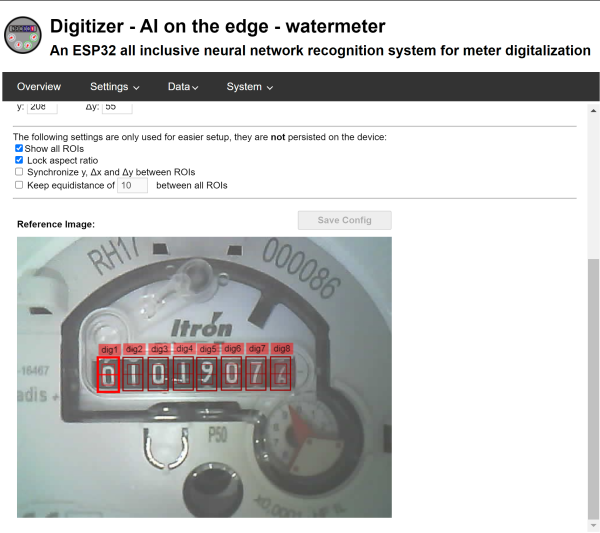This screenshot has width=600, height=533.
Task: Click the equidistance value input field
Action: coord(132,186)
